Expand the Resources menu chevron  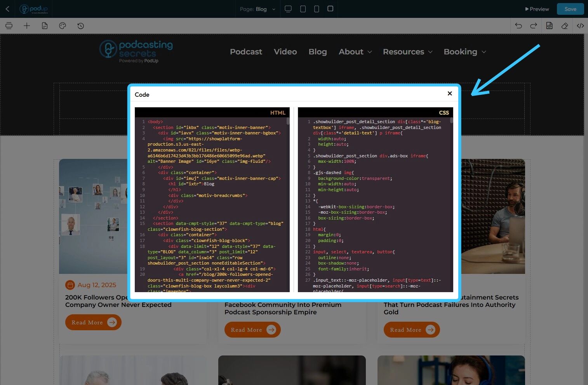pos(430,52)
